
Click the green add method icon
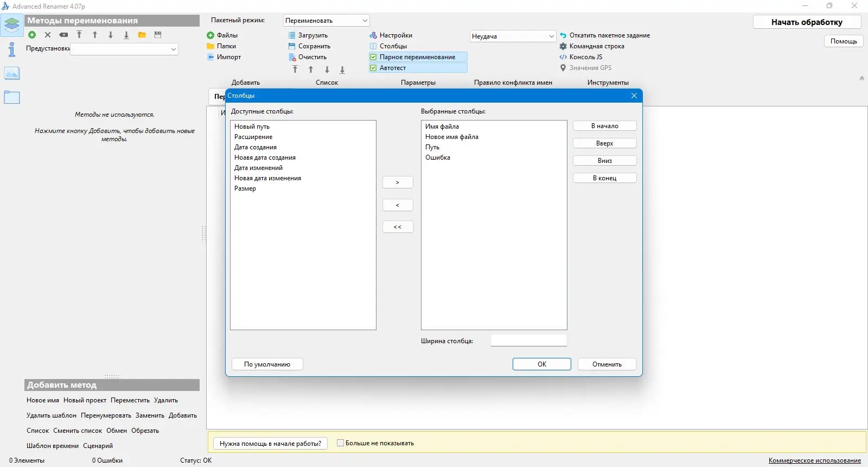coord(32,35)
